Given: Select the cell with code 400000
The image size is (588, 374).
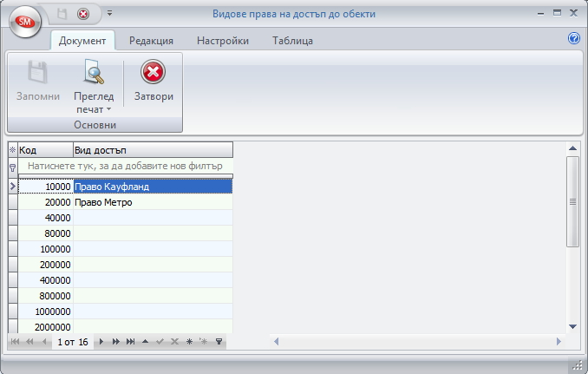Looking at the screenshot, I should tap(45, 280).
